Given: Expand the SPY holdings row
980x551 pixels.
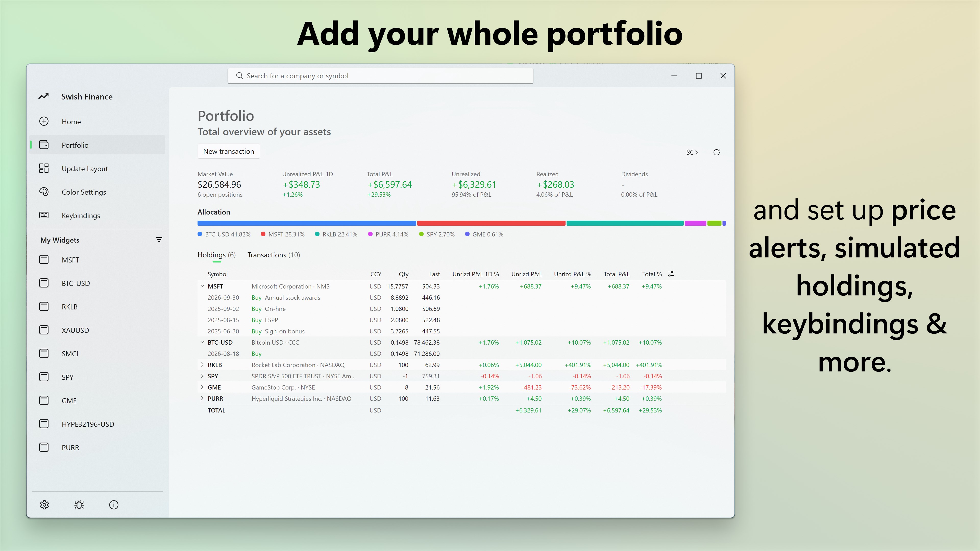Looking at the screenshot, I should (202, 376).
